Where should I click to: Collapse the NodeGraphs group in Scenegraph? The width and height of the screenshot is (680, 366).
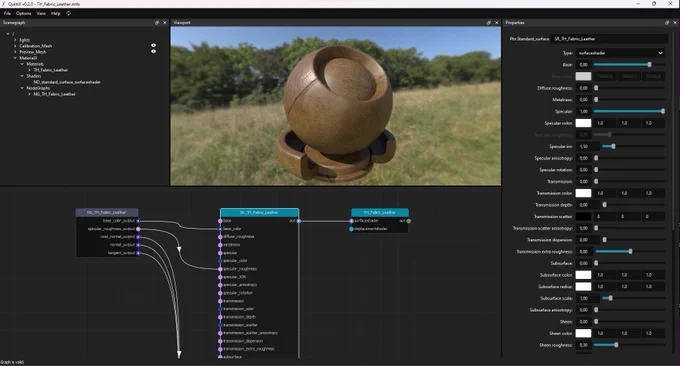click(23, 88)
